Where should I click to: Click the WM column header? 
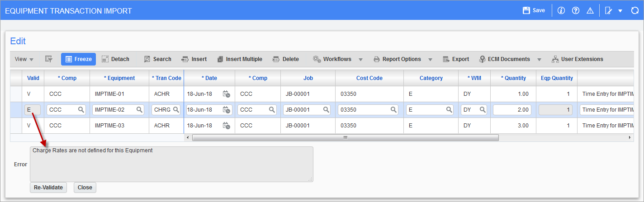[474, 78]
